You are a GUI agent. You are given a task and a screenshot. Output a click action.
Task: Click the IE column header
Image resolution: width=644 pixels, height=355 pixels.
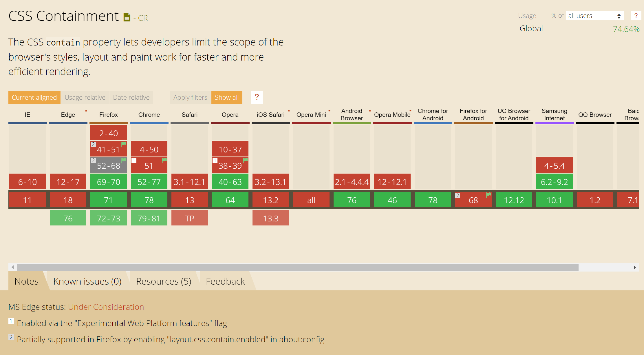28,115
